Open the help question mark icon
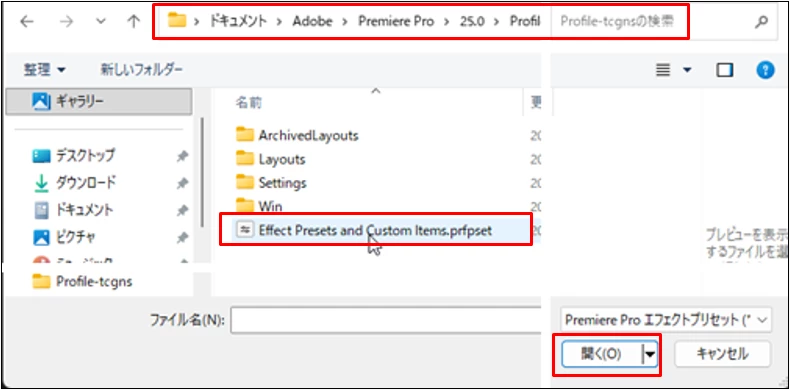This screenshot has height=390, width=790. pyautogui.click(x=765, y=70)
